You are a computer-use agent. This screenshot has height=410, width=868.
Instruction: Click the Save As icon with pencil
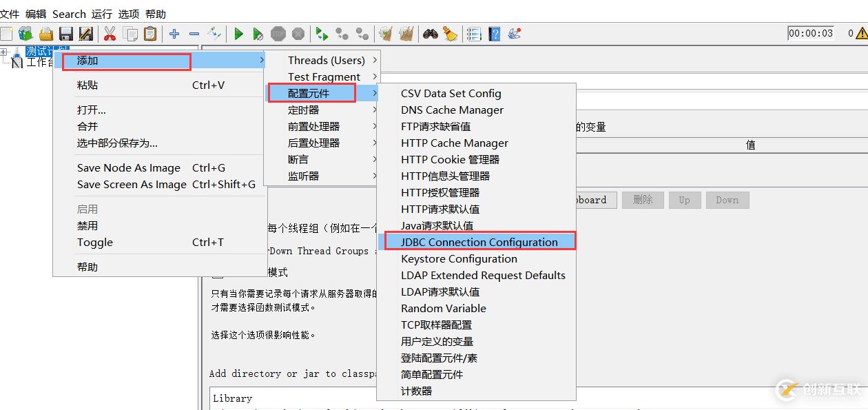point(86,34)
